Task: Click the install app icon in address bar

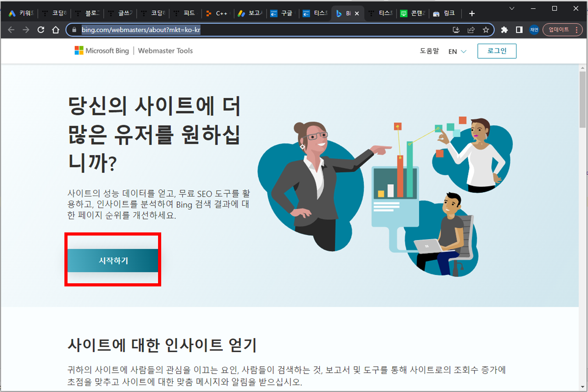Action: click(456, 30)
